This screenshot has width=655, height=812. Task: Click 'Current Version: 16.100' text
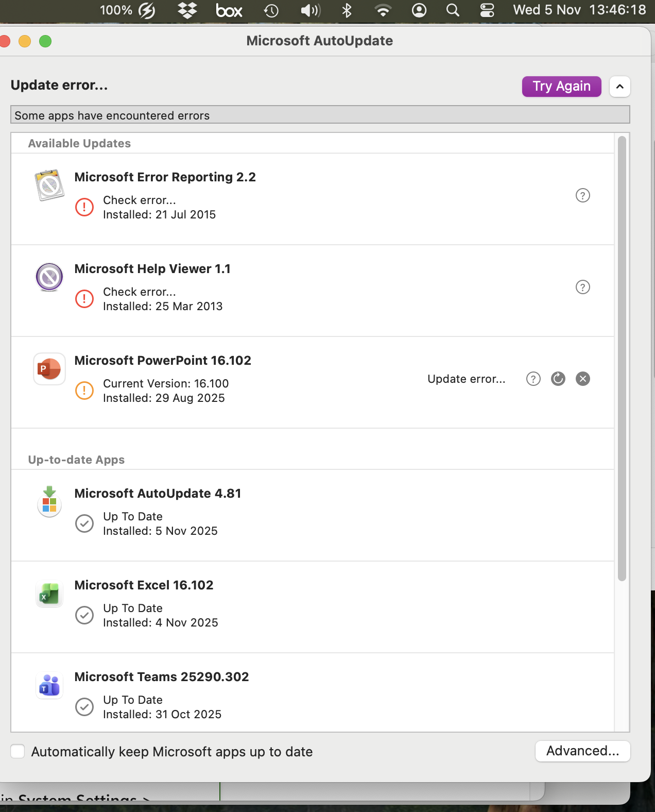[166, 383]
